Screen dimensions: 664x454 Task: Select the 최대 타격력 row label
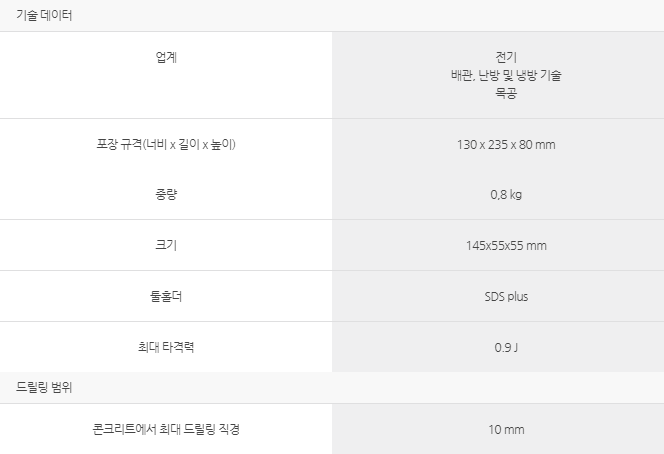[x=166, y=347]
